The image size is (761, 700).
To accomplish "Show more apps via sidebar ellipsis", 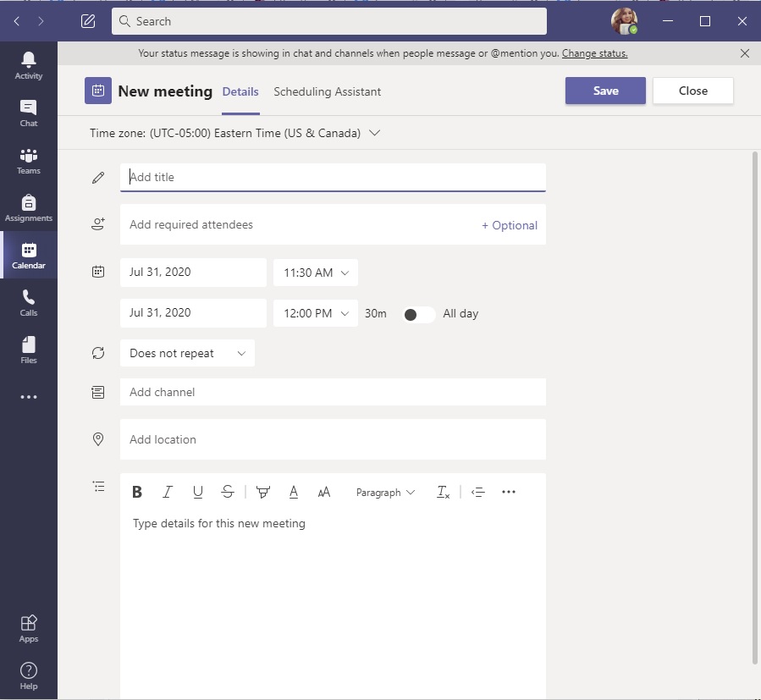I will [x=29, y=397].
